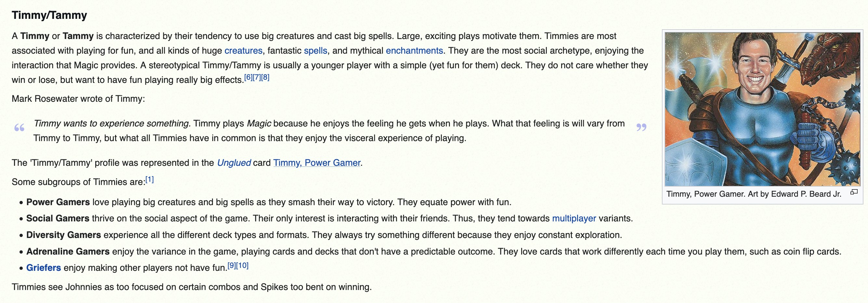
Task: Click the opening quotation mark icon
Action: (19, 128)
